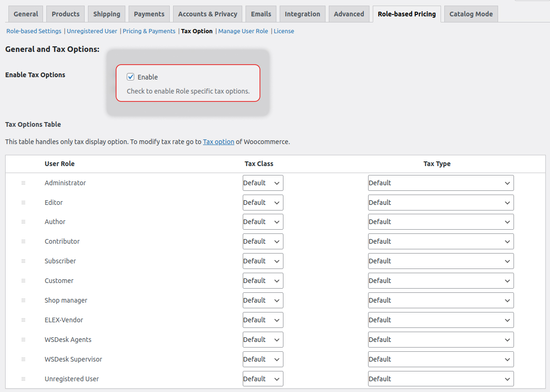
Task: Expand the Tax Type dropdown for Contributor
Action: tap(441, 241)
